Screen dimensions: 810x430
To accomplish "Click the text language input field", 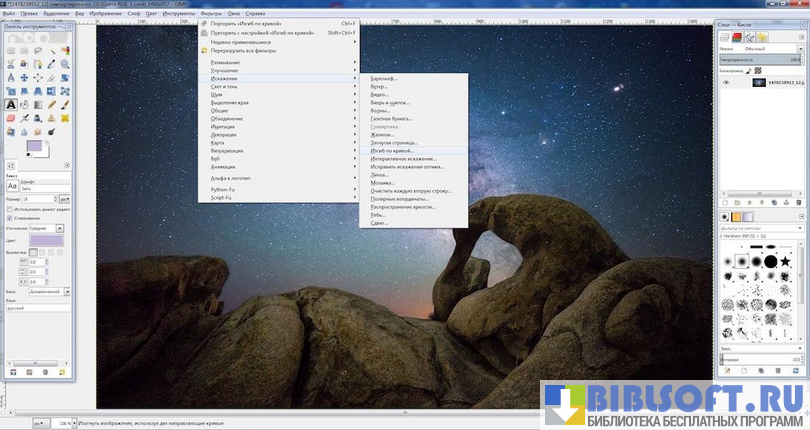I will click(x=36, y=308).
